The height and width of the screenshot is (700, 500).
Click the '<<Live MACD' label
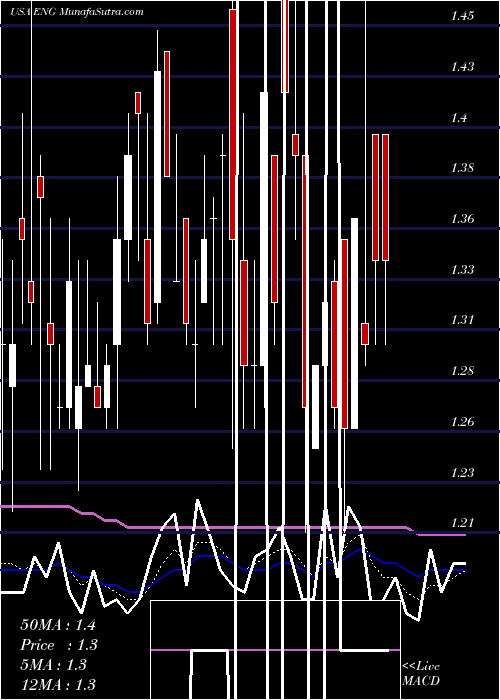tap(421, 674)
